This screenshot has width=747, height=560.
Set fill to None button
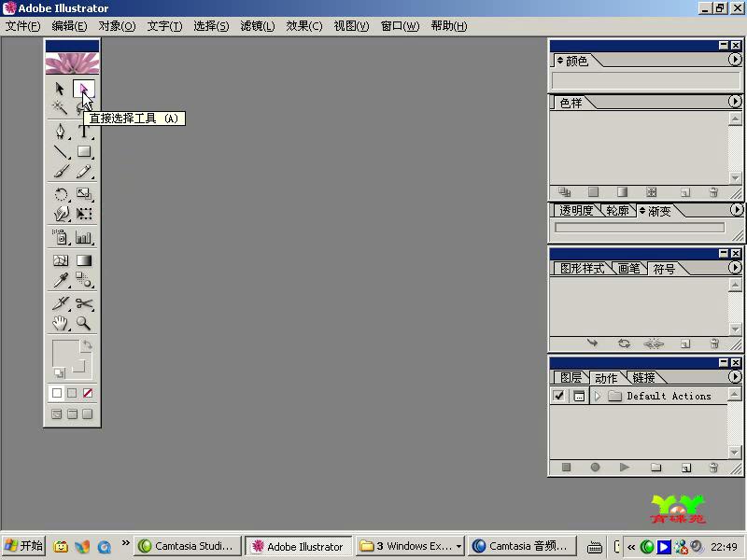coord(88,393)
